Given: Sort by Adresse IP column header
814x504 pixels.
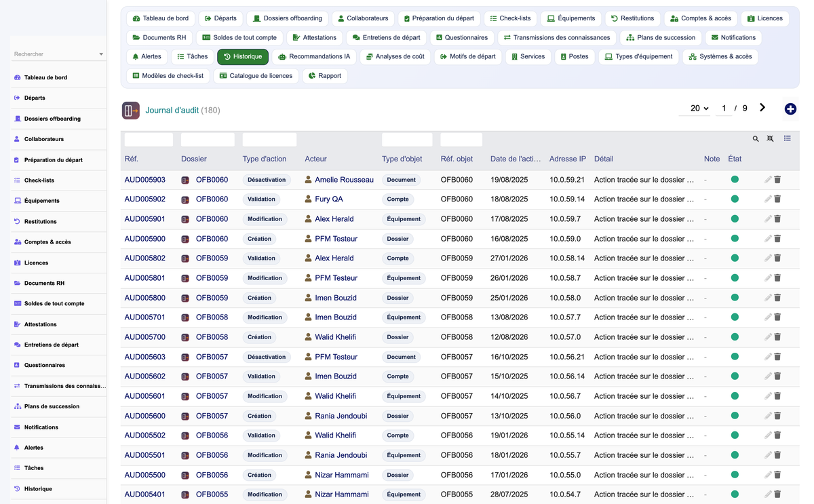Looking at the screenshot, I should coord(568,159).
